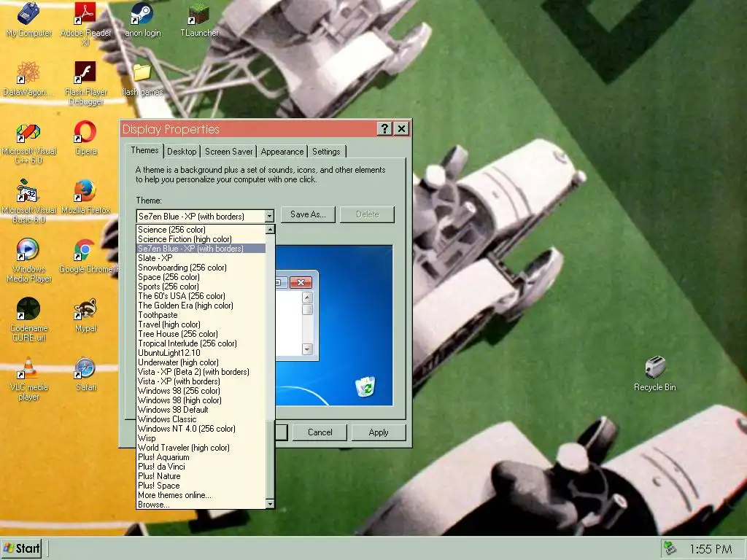The height and width of the screenshot is (560, 747).
Task: Select the Plus! da Vinci theme
Action: (201, 467)
